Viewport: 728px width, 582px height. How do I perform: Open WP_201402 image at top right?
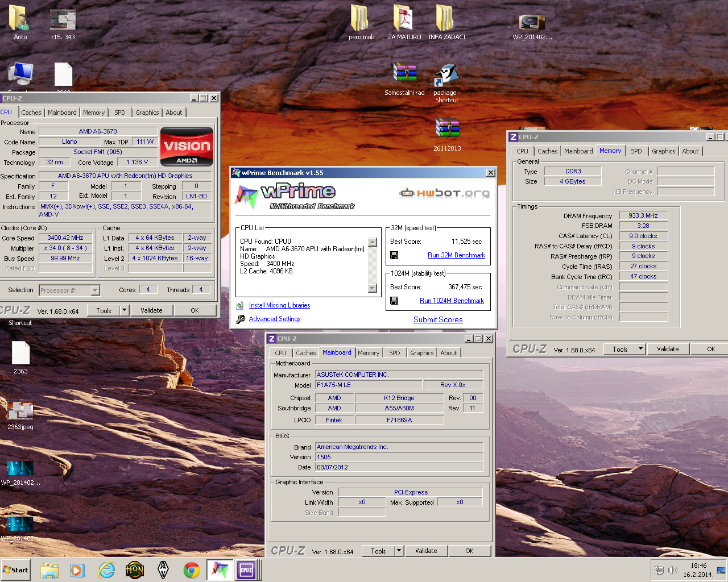532,26
